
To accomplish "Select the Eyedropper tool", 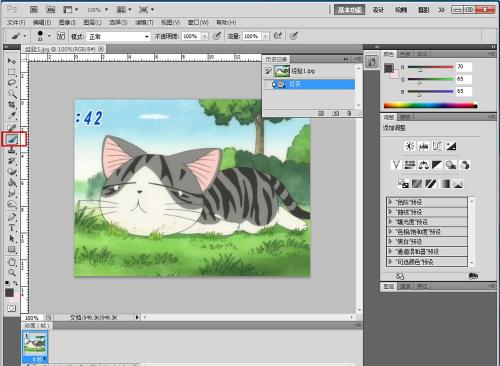I will pyautogui.click(x=12, y=116).
